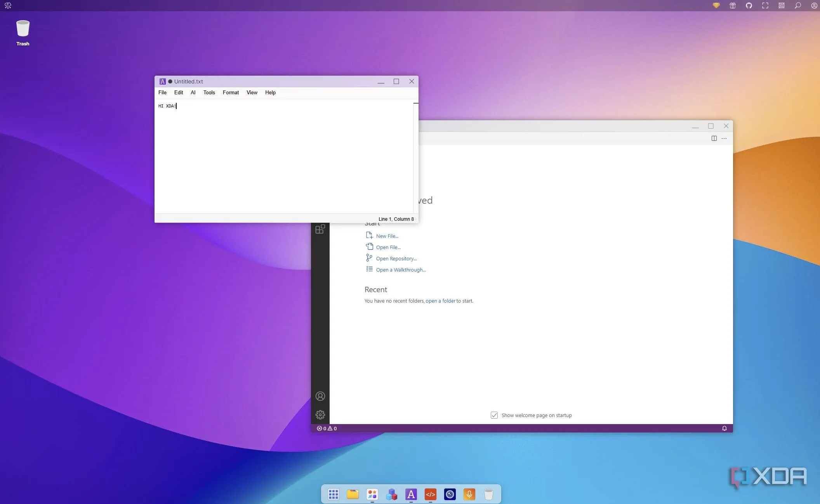The width and height of the screenshot is (820, 504).
Task: Toggle fullscreen from the top bar icon
Action: point(765,5)
